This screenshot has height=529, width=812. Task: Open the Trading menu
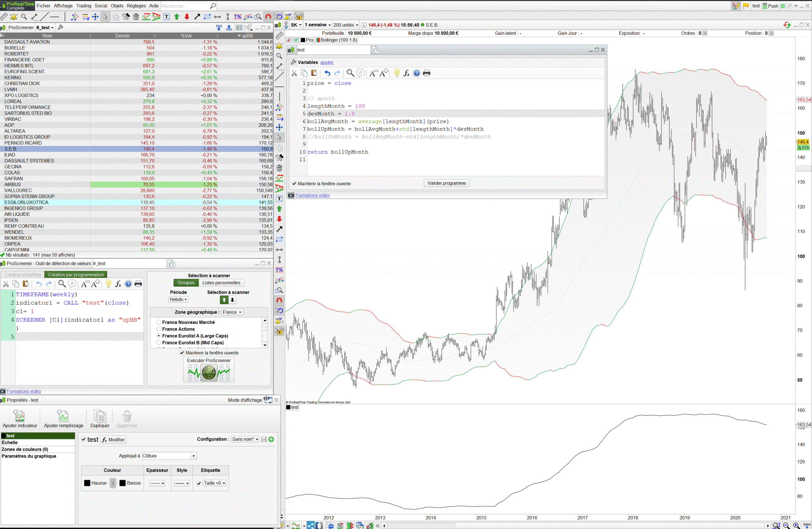pyautogui.click(x=84, y=6)
